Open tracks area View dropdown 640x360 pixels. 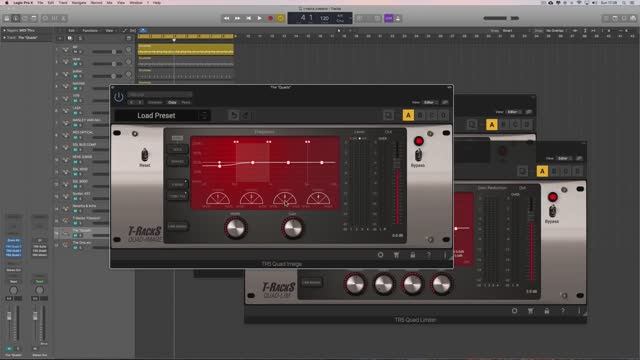tap(110, 31)
